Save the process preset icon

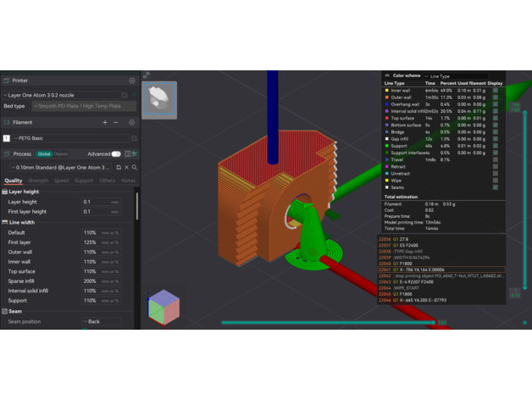[x=119, y=168]
